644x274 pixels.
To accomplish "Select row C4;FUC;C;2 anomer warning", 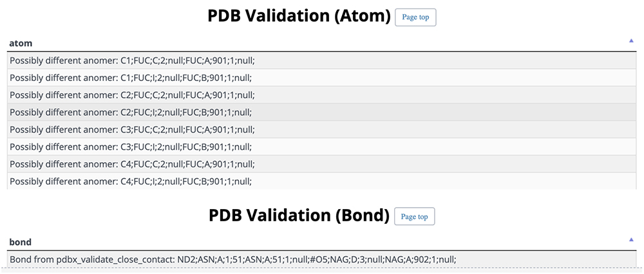I will 321,163.
